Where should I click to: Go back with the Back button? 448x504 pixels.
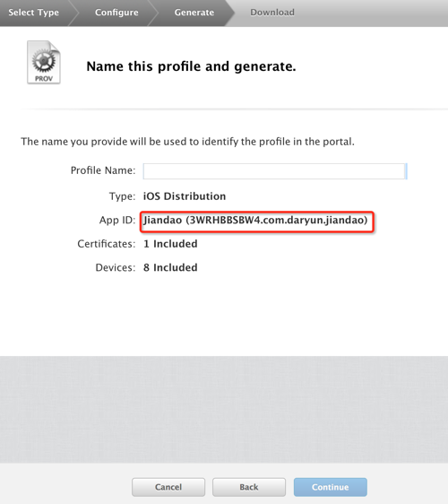coord(249,487)
